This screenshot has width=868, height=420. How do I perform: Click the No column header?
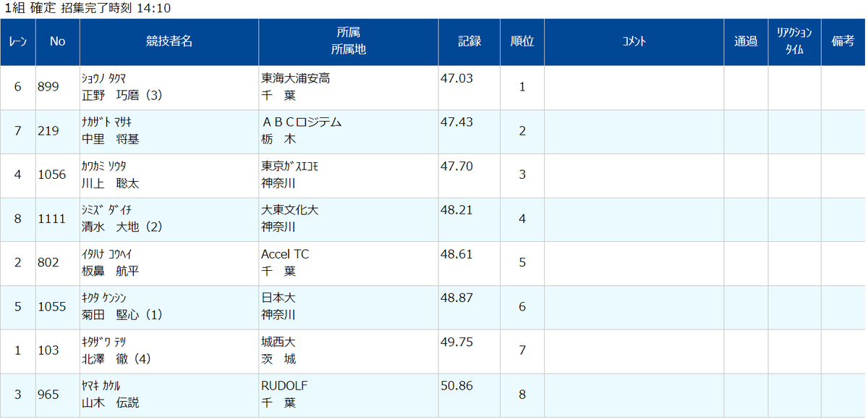click(58, 42)
